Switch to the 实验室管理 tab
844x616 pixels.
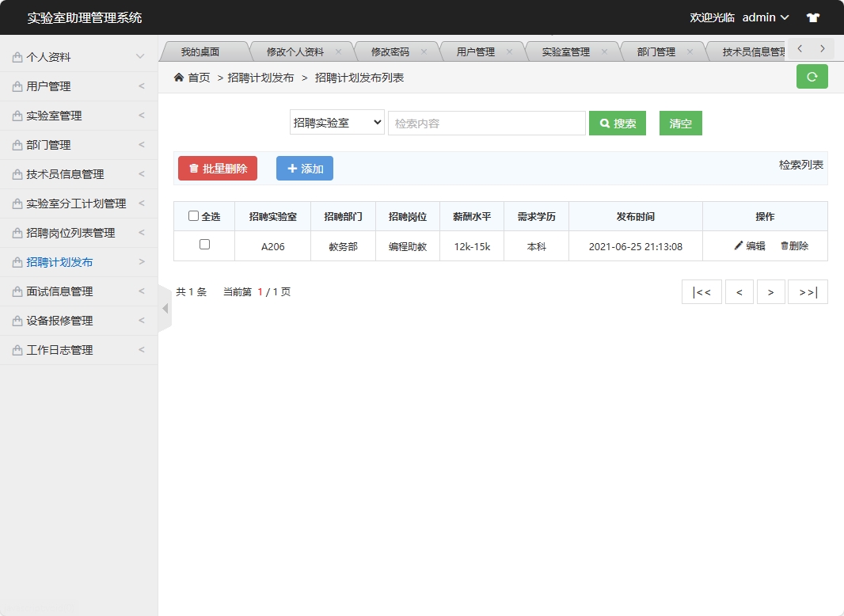click(x=566, y=50)
